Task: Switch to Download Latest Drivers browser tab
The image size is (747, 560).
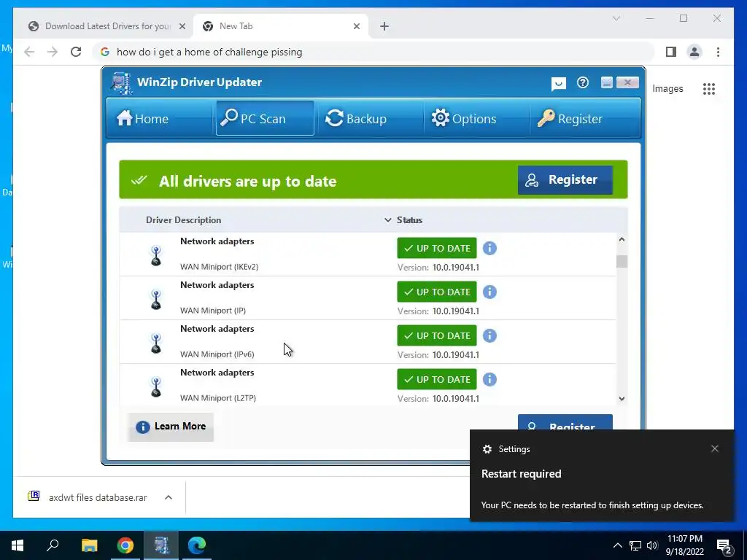Action: [x=107, y=26]
